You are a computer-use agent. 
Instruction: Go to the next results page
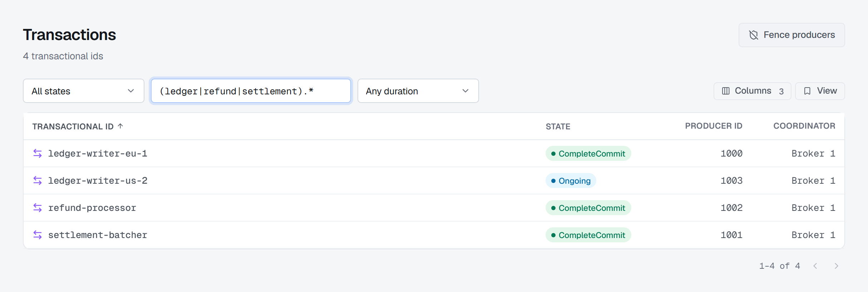point(836,266)
